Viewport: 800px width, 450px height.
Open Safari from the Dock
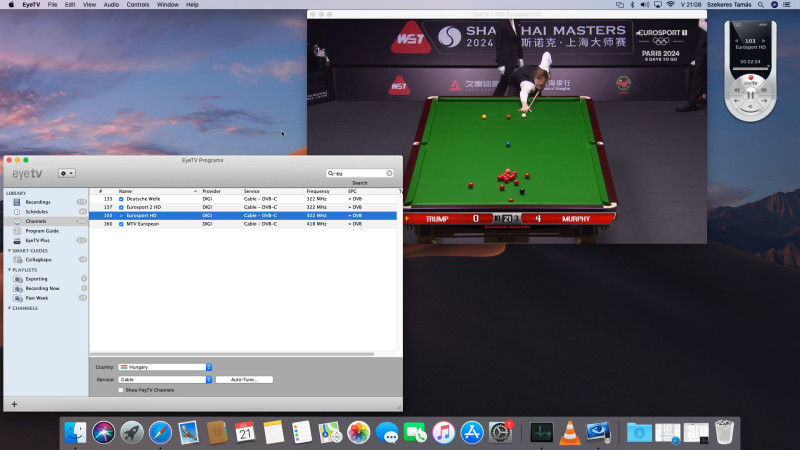160,433
